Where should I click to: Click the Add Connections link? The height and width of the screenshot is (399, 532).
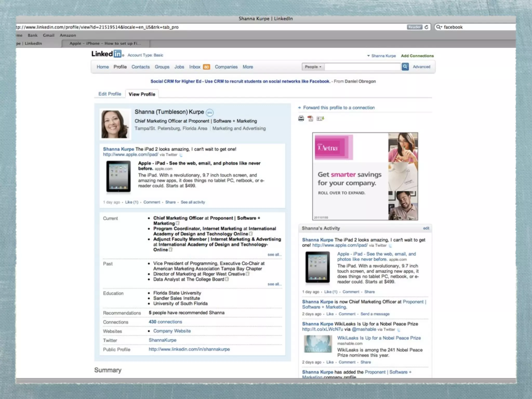pos(417,56)
